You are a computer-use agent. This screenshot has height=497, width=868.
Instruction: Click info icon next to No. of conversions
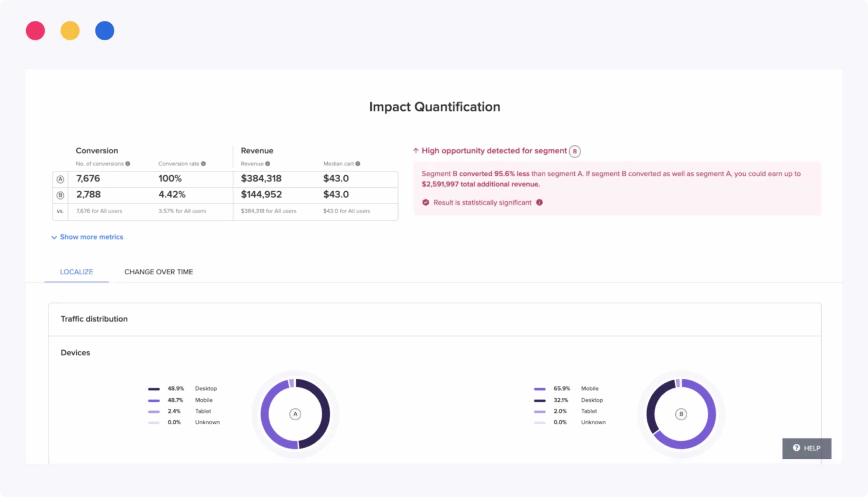128,164
